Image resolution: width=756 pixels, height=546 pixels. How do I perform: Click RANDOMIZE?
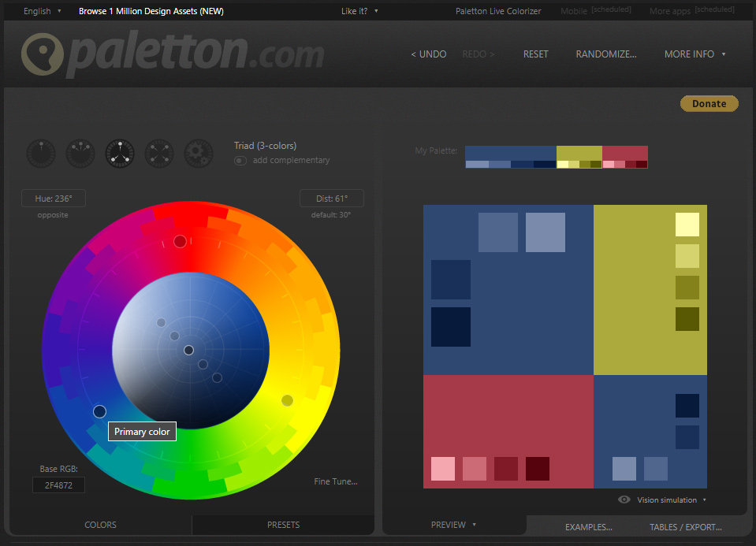[606, 54]
